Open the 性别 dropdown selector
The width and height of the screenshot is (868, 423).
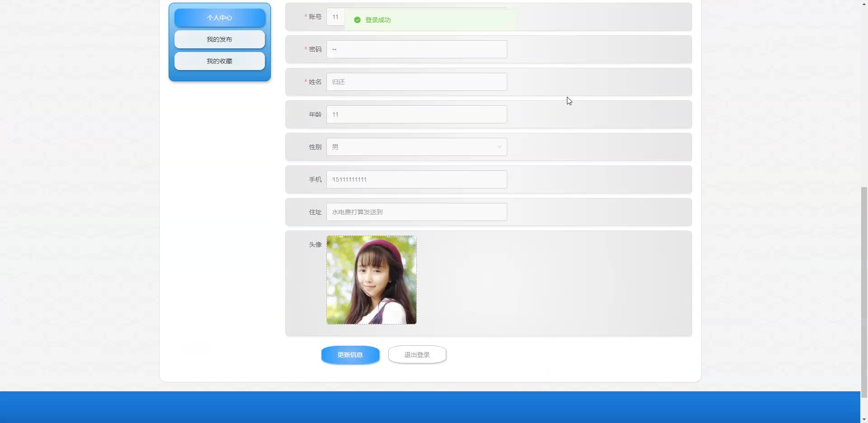pyautogui.click(x=417, y=147)
